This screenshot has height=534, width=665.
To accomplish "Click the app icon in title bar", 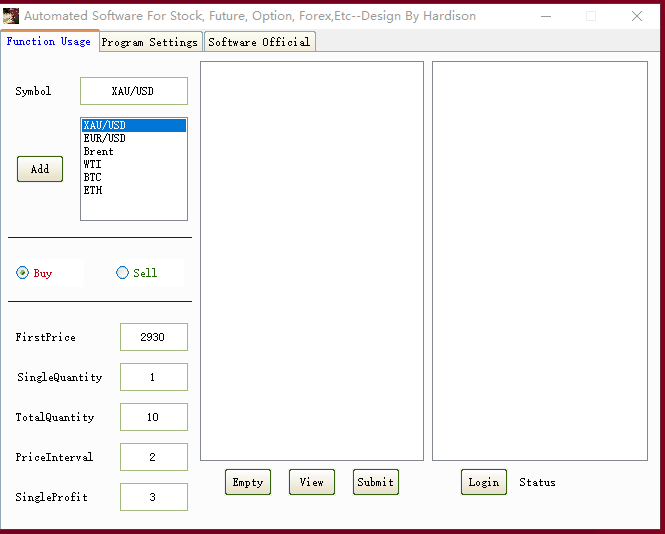I will 12,16.
